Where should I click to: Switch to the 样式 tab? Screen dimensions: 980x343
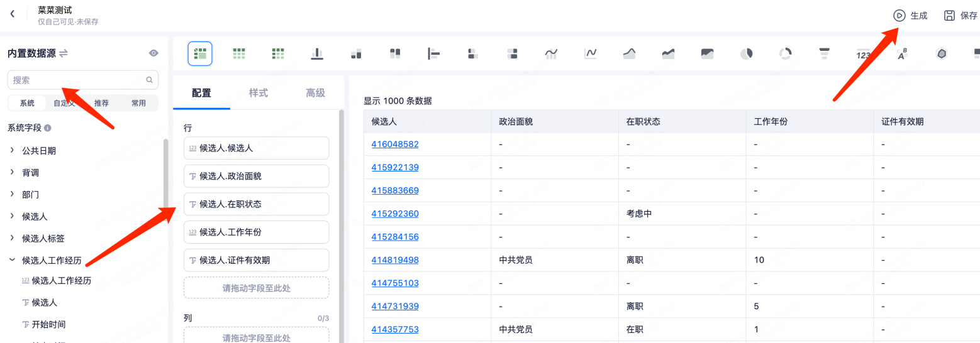point(259,93)
